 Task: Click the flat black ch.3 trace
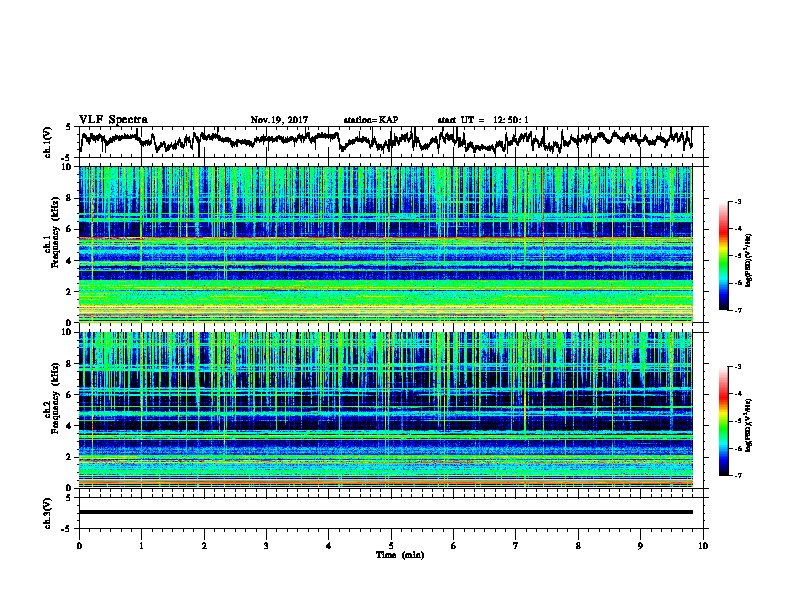tap(386, 512)
